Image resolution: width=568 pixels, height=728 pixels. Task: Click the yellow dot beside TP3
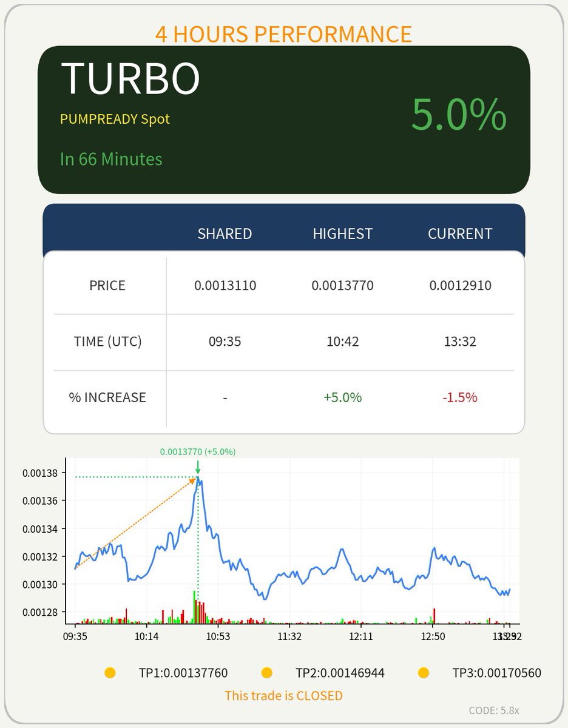point(424,673)
